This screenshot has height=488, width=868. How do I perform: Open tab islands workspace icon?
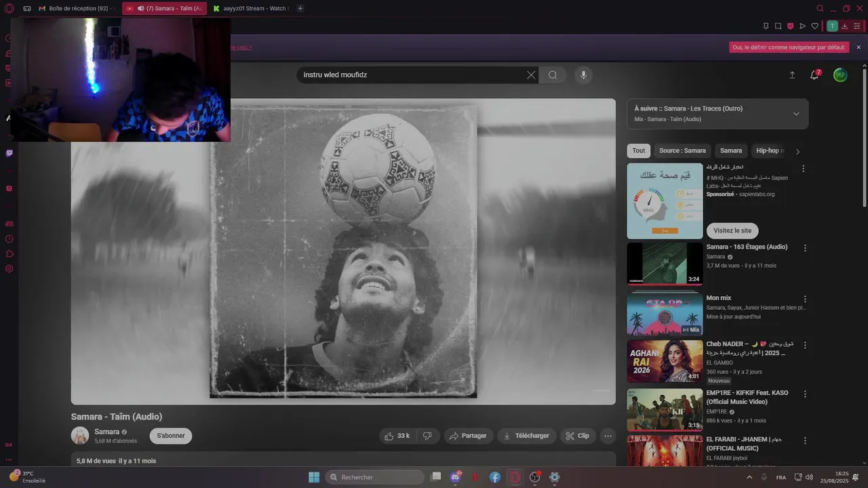tap(27, 8)
